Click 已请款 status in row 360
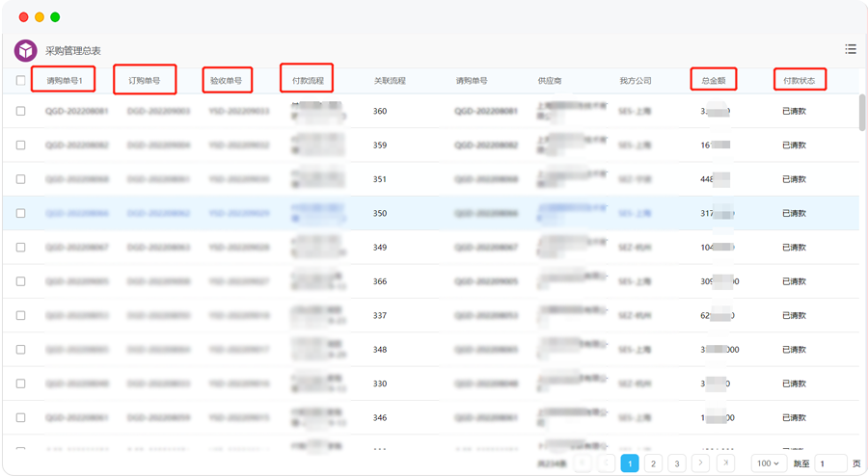The image size is (868, 476). click(x=794, y=111)
